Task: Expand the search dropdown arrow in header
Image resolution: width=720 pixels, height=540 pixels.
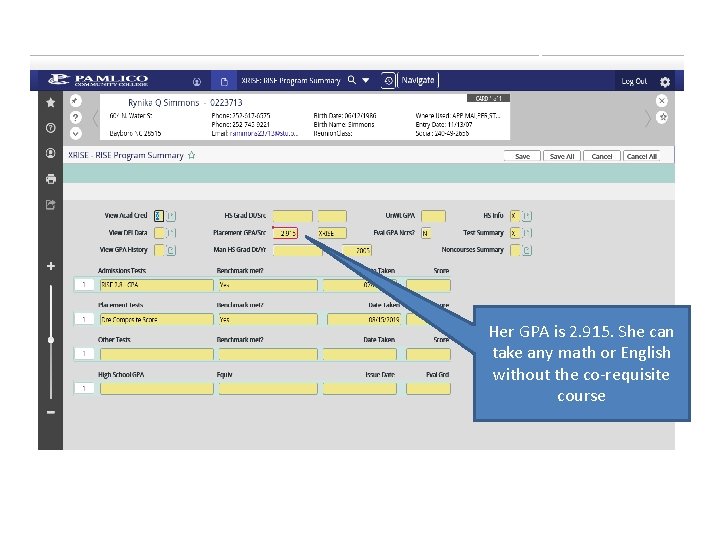Action: tap(366, 80)
